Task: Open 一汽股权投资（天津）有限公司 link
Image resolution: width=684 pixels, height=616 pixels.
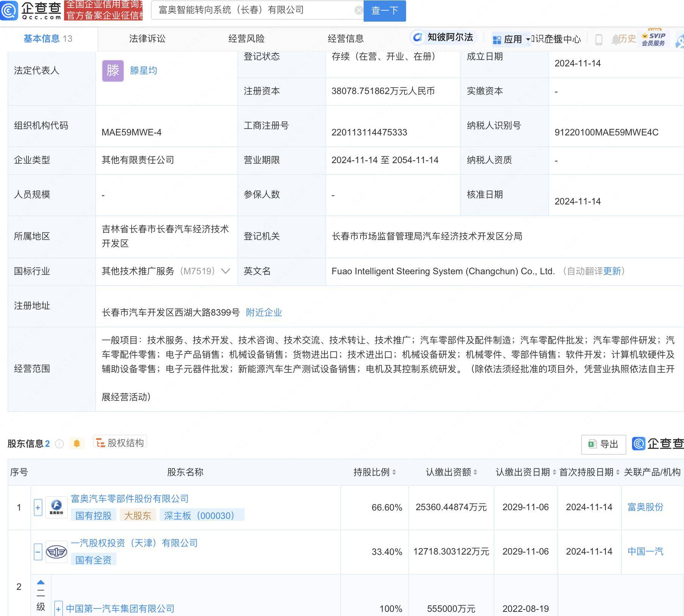Action: tap(134, 543)
